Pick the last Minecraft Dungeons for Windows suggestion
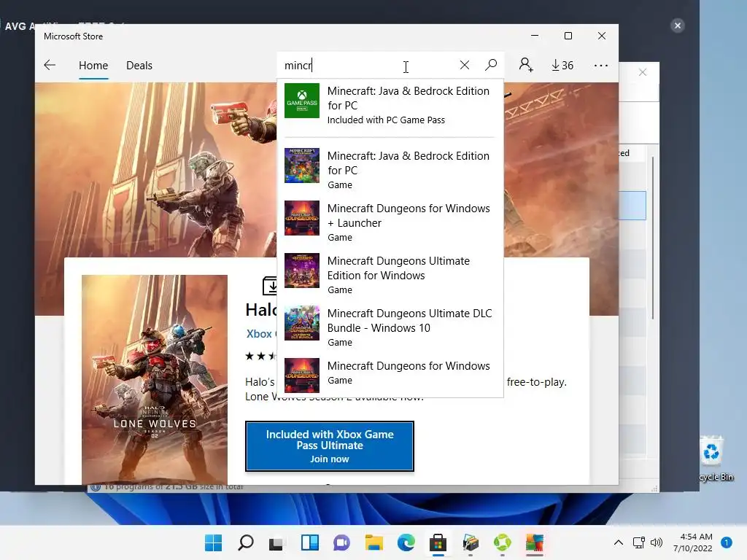 tap(390, 374)
